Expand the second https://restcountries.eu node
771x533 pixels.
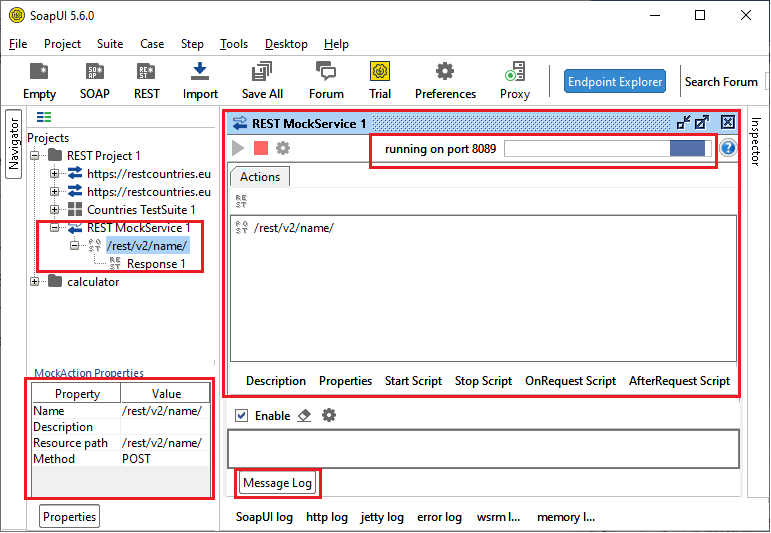click(55, 192)
